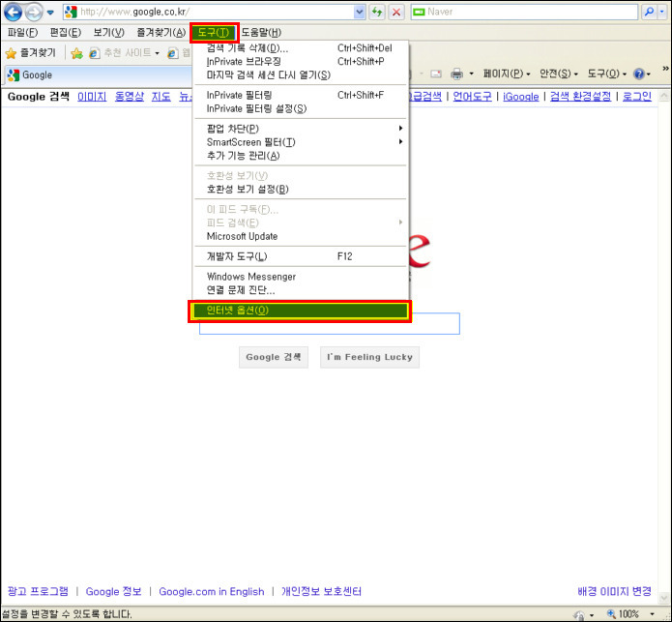Click the 지도 link on Google bar
The height and width of the screenshot is (622, 672).
[161, 97]
